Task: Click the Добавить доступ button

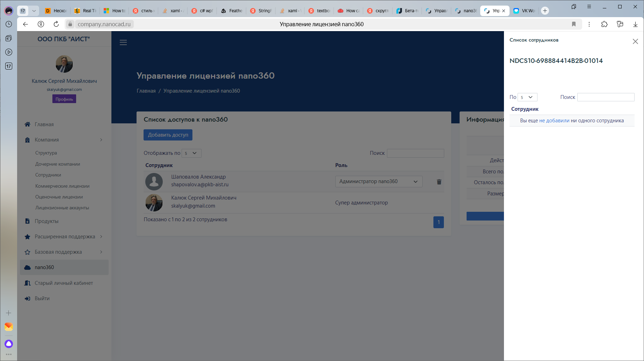Action: (x=168, y=135)
